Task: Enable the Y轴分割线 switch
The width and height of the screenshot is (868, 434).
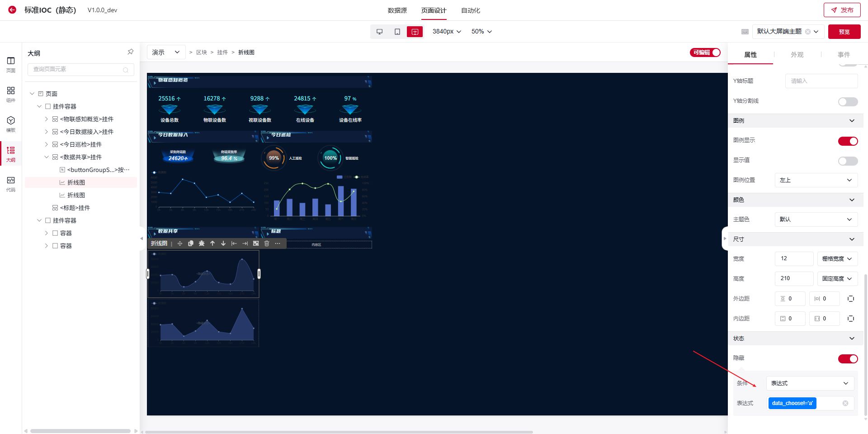Action: pyautogui.click(x=848, y=102)
